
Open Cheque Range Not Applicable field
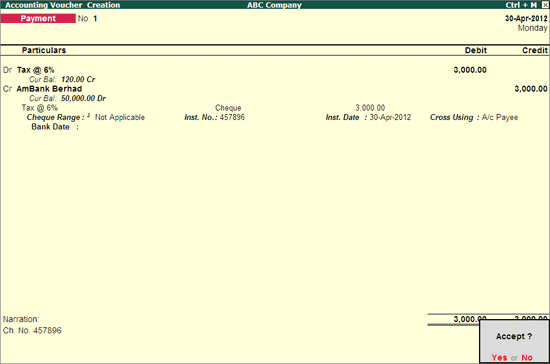120,117
